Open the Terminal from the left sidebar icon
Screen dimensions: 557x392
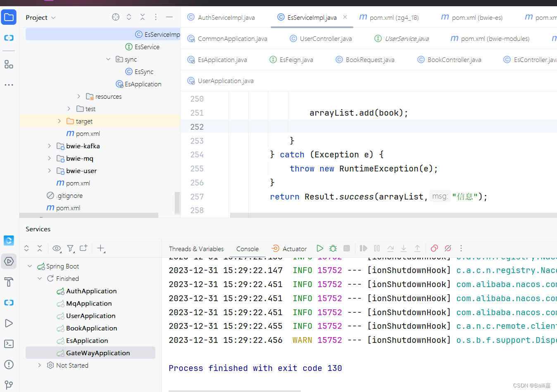[x=9, y=344]
